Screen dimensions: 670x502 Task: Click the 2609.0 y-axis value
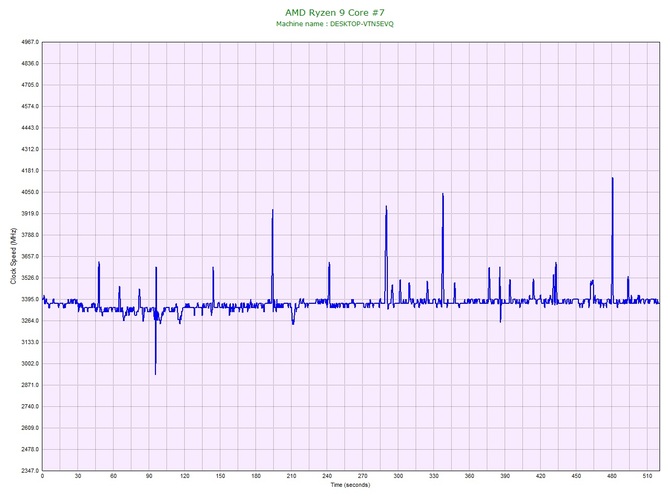(30, 428)
